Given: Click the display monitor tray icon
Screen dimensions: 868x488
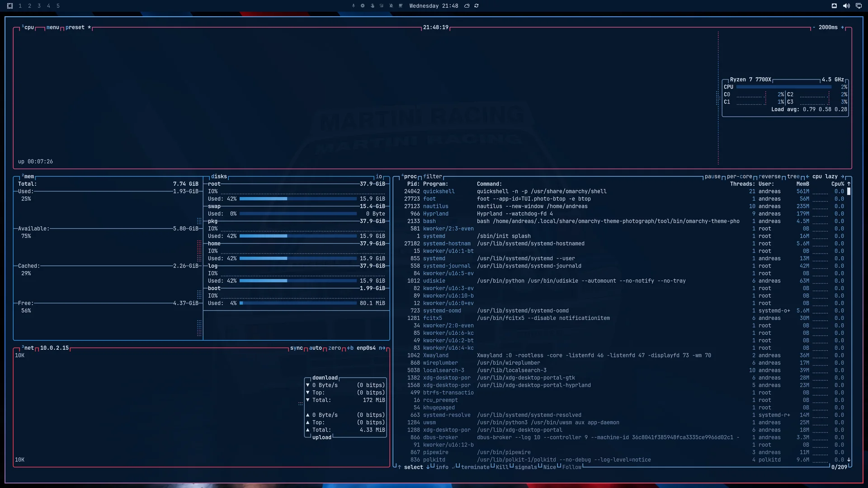Looking at the screenshot, I should pos(859,6).
